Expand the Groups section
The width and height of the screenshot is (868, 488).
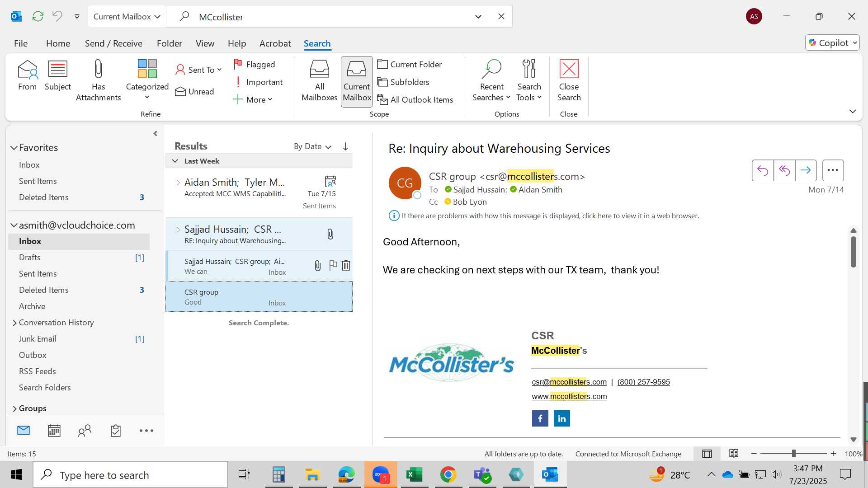coord(14,408)
